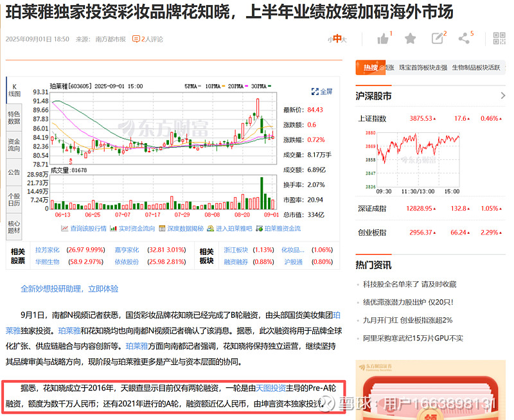
Task: Click the 总市值 334亿 value
Action: [x=315, y=215]
